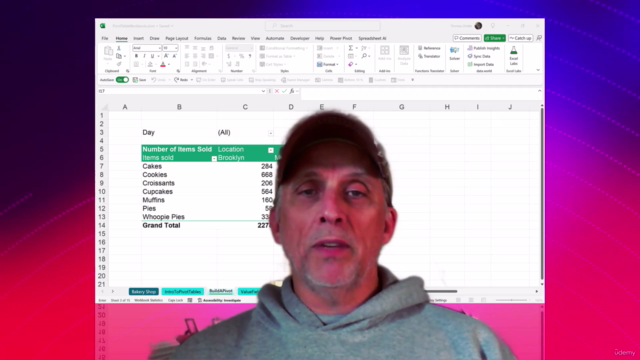Toggle Underline formatting

152,56
